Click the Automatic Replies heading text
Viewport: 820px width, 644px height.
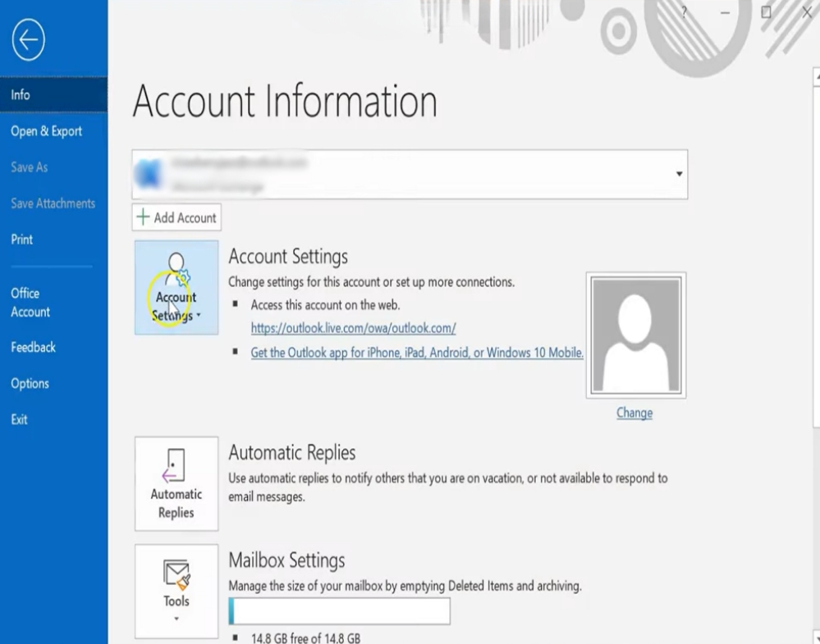[292, 452]
